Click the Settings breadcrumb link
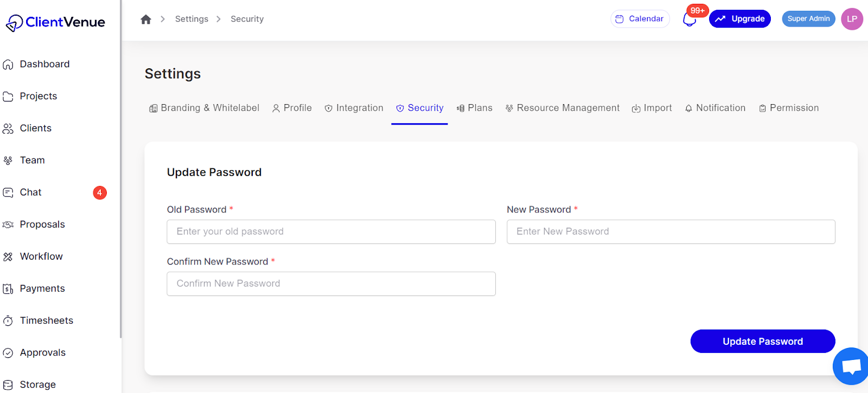The image size is (868, 393). (x=192, y=19)
